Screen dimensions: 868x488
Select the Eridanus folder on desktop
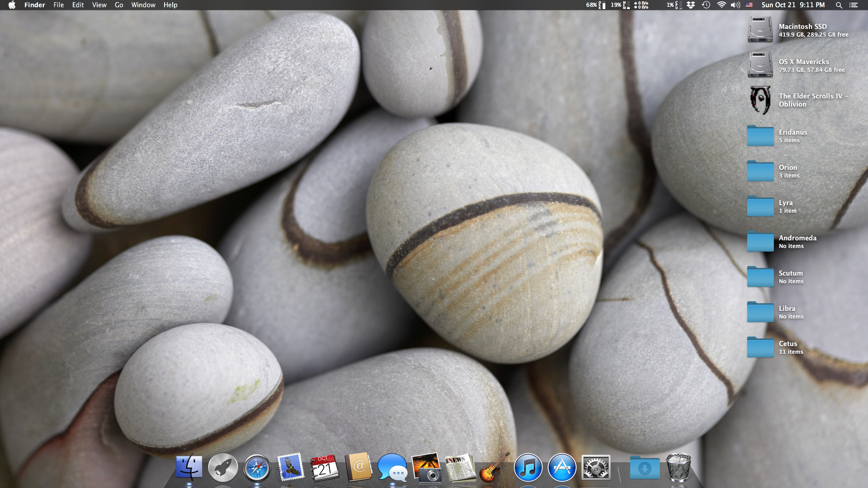tap(760, 136)
